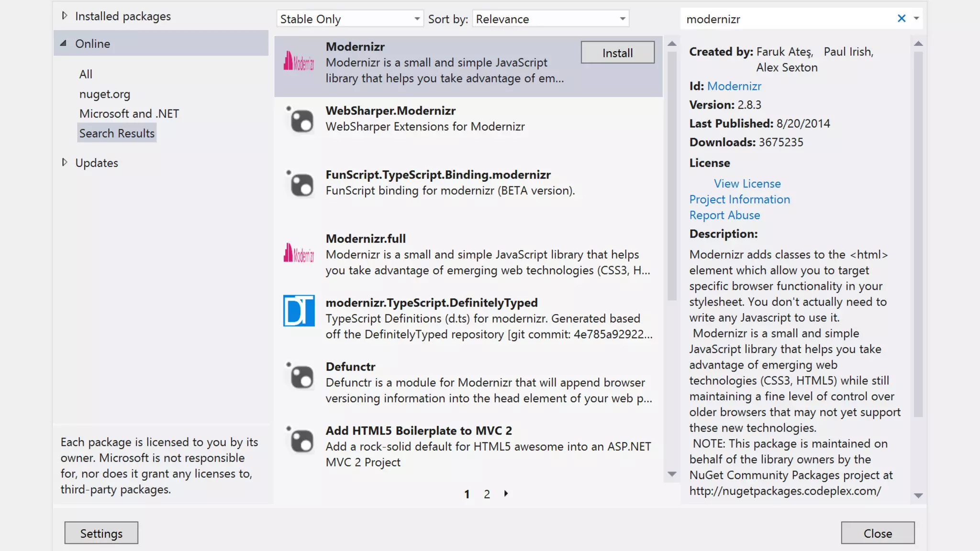The image size is (980, 551).
Task: Collapse the Online tree node
Action: pos(64,43)
